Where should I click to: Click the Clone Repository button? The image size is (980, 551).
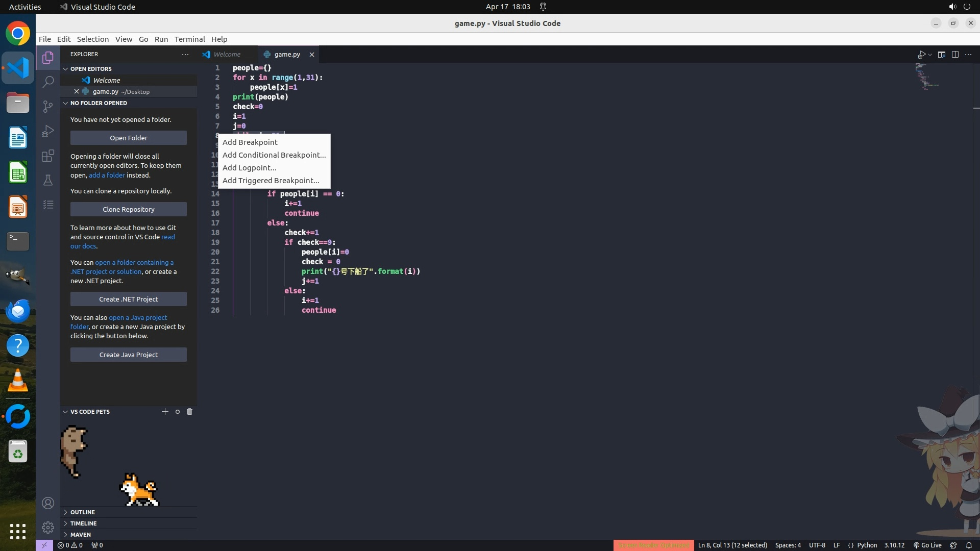pyautogui.click(x=128, y=209)
